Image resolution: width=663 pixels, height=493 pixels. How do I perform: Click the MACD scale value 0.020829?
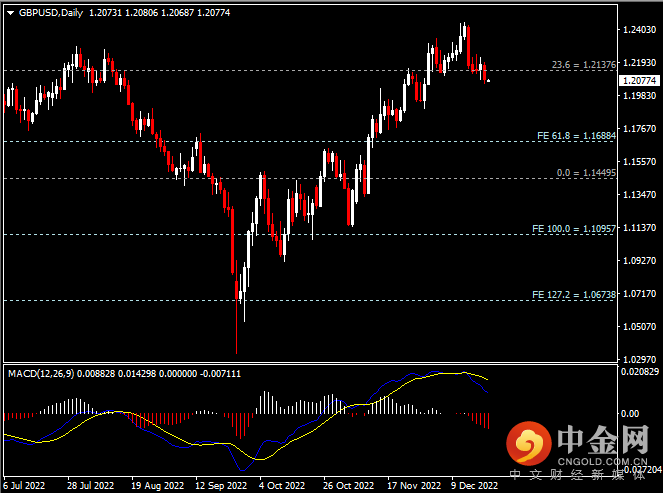pyautogui.click(x=640, y=372)
